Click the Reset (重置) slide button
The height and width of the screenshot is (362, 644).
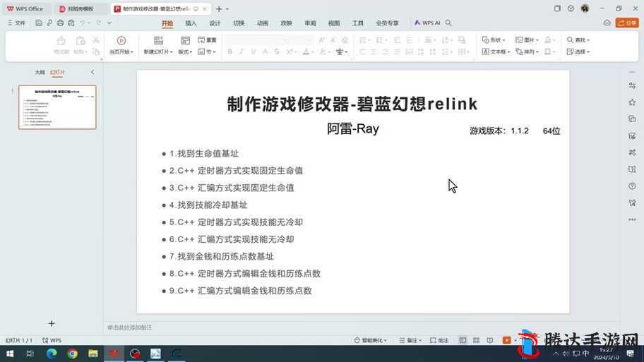pos(207,40)
